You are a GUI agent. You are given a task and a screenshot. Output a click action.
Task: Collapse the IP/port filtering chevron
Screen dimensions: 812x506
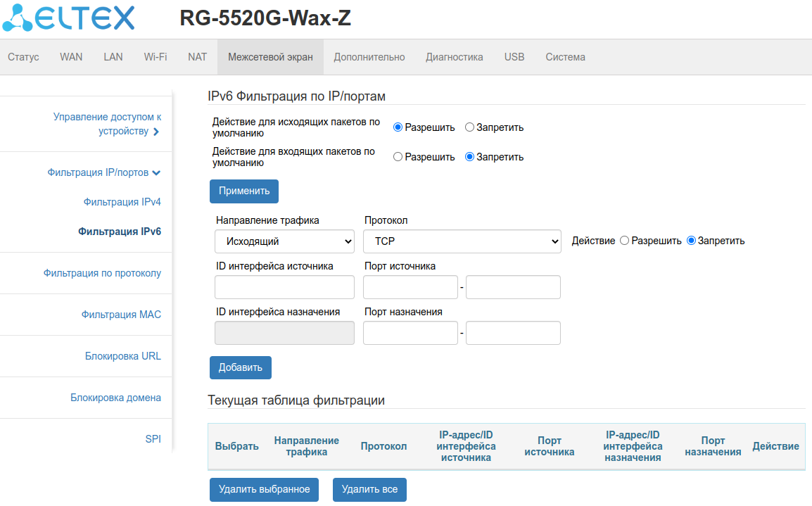click(x=156, y=172)
